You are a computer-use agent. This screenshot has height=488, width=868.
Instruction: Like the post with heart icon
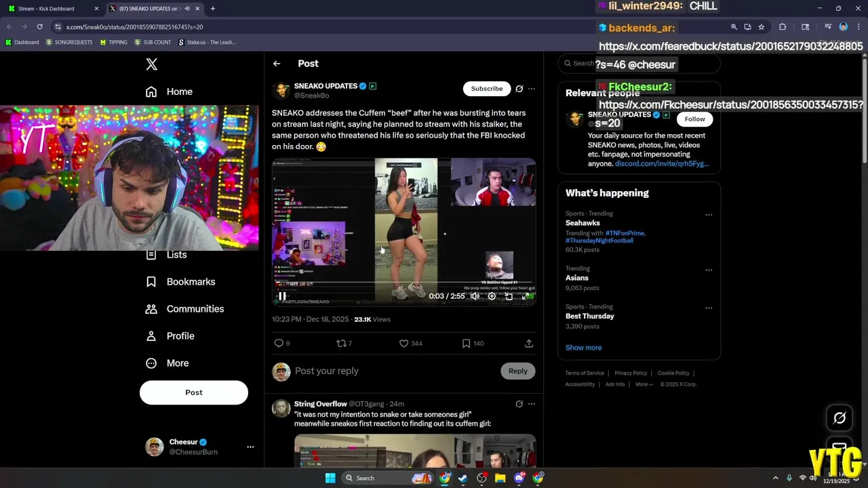pyautogui.click(x=403, y=344)
